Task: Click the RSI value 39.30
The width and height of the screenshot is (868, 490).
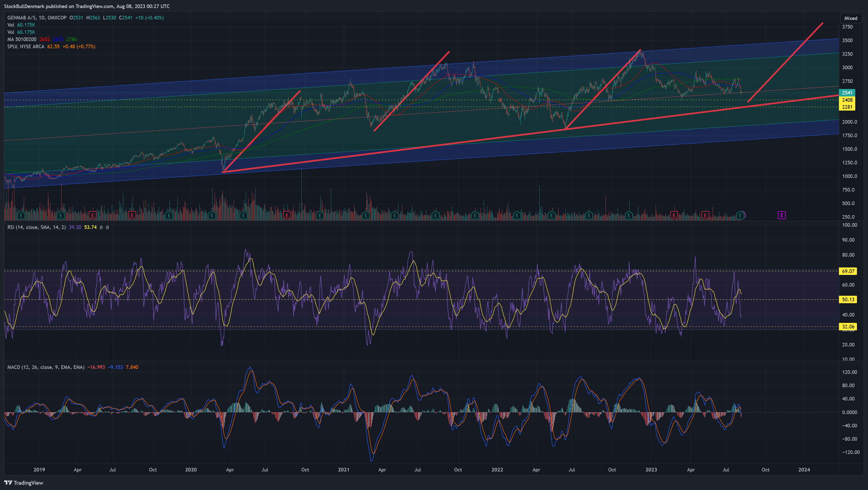Action: pos(75,227)
